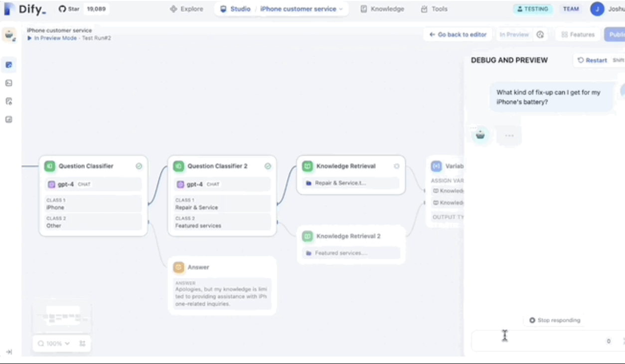Click the workflow minimap thumbnail
Image resolution: width=625 pixels, height=364 pixels.
tap(62, 316)
